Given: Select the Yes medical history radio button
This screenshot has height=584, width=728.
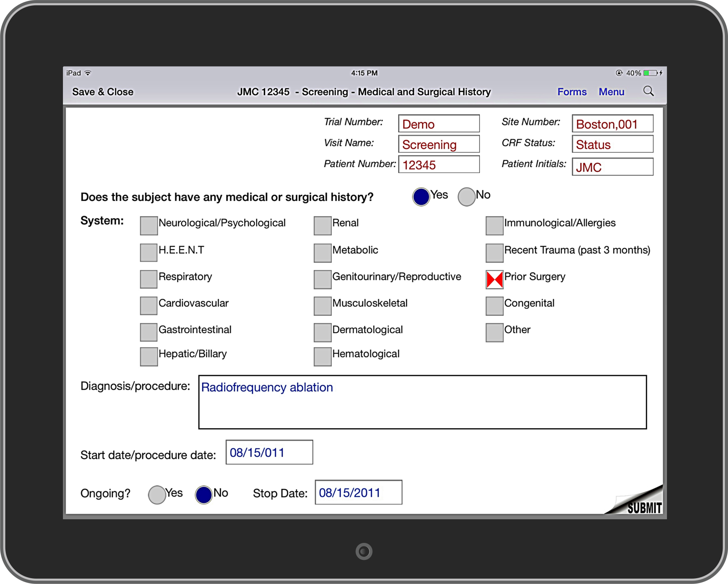Looking at the screenshot, I should (420, 196).
